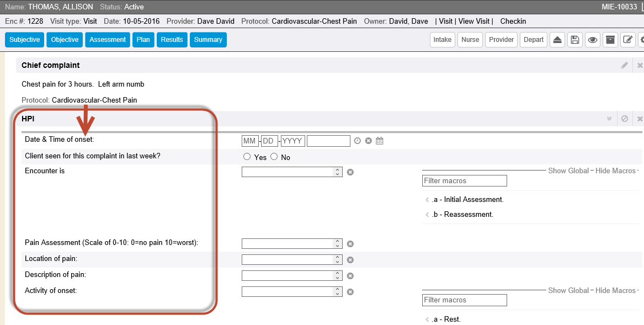
Task: Open the calendar picker for onset date
Action: 380,141
